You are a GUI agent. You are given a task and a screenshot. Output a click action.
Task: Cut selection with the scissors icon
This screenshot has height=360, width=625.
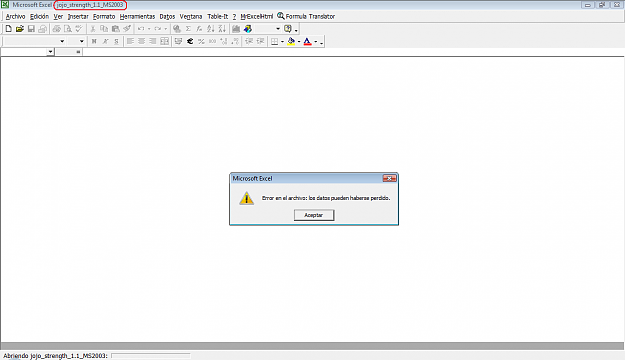point(93,29)
